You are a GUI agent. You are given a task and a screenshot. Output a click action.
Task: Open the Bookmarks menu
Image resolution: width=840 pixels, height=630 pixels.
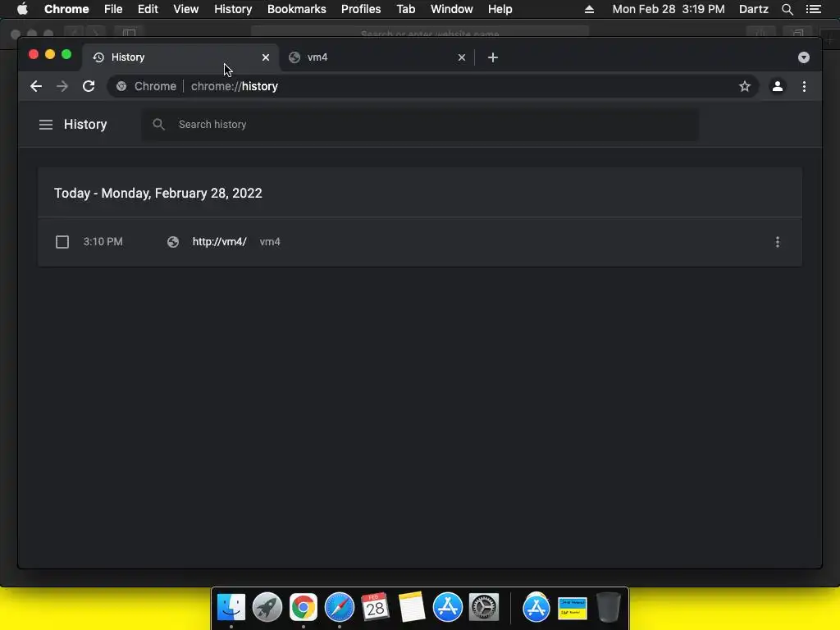point(297,9)
